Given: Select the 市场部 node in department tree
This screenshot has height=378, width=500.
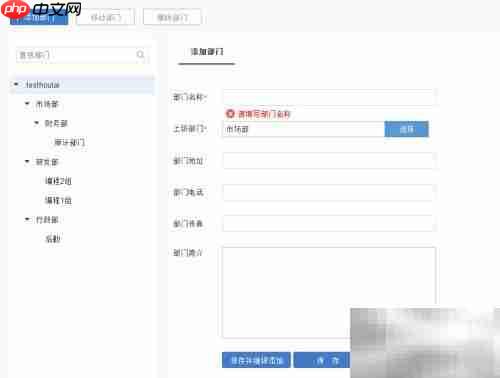Looking at the screenshot, I should pos(47,104).
